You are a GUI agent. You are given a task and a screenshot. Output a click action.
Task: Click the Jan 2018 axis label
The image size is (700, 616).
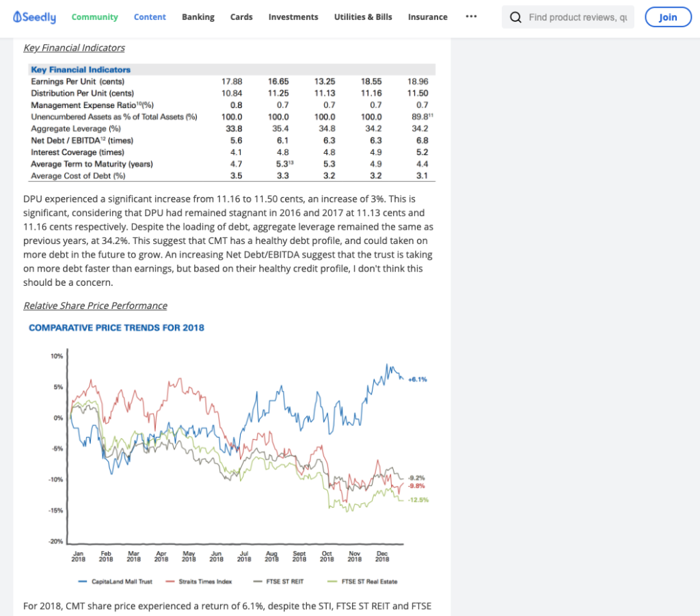point(78,557)
